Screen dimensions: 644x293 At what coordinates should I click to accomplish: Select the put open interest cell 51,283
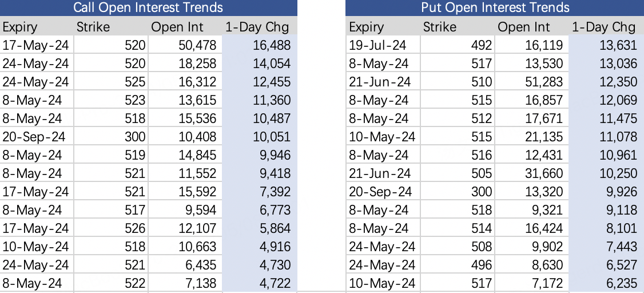[x=531, y=82]
